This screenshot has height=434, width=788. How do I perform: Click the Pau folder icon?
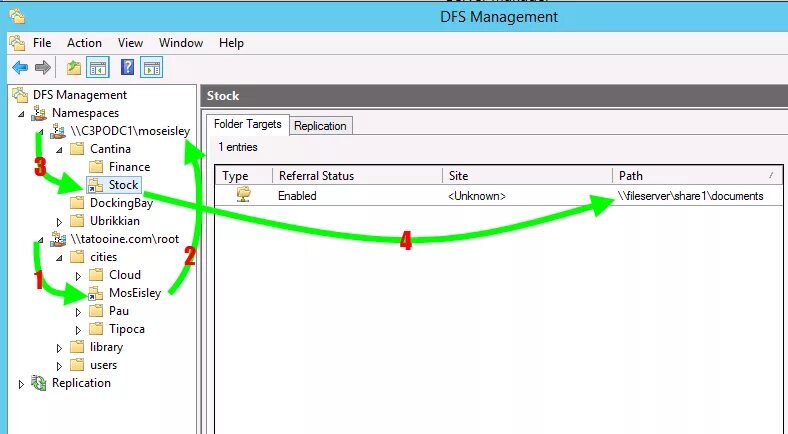point(95,311)
